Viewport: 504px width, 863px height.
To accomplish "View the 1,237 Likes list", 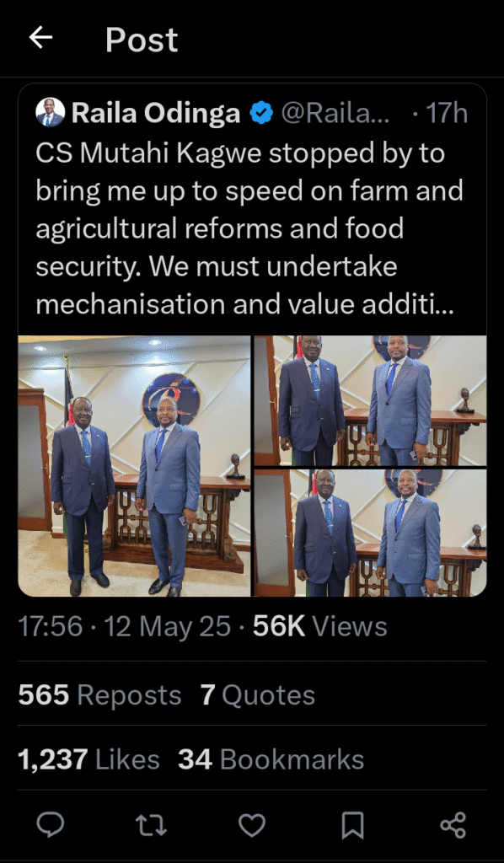I will (89, 760).
